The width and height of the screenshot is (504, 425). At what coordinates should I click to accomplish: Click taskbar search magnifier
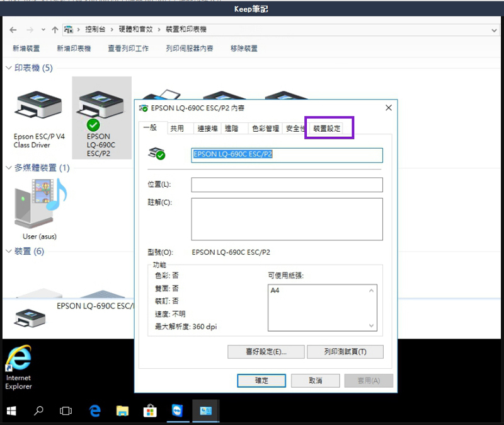pos(38,411)
